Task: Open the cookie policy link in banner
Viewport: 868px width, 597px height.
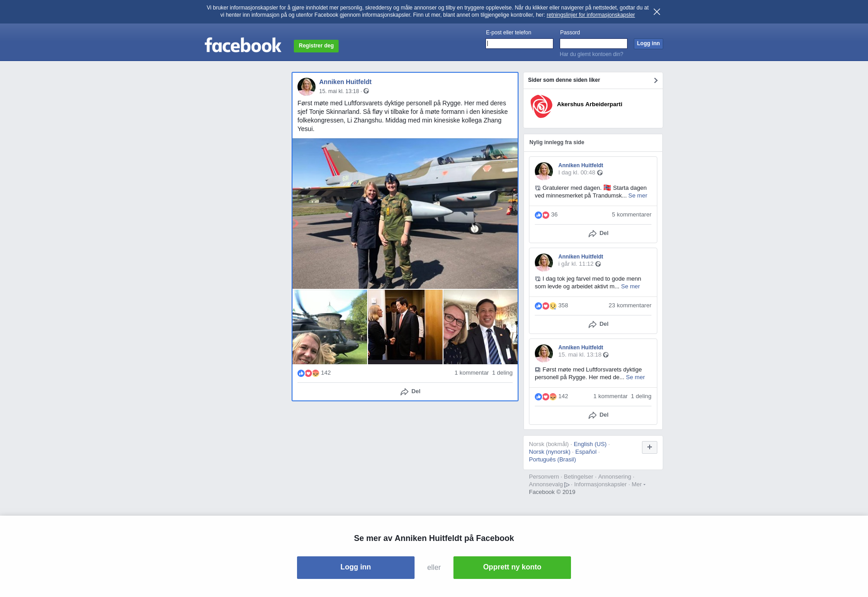Action: (x=590, y=15)
